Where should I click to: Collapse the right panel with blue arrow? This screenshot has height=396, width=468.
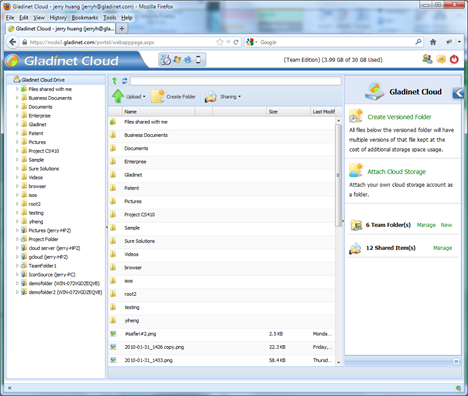pos(458,93)
